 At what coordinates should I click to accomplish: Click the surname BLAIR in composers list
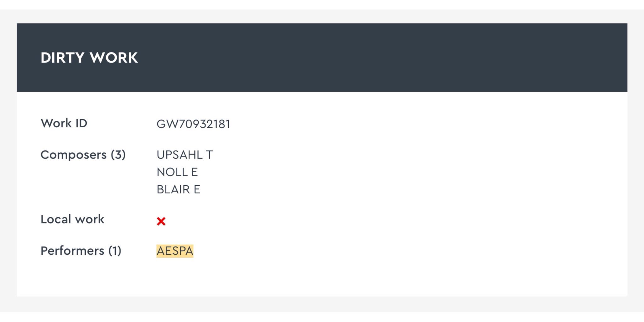[x=173, y=189]
